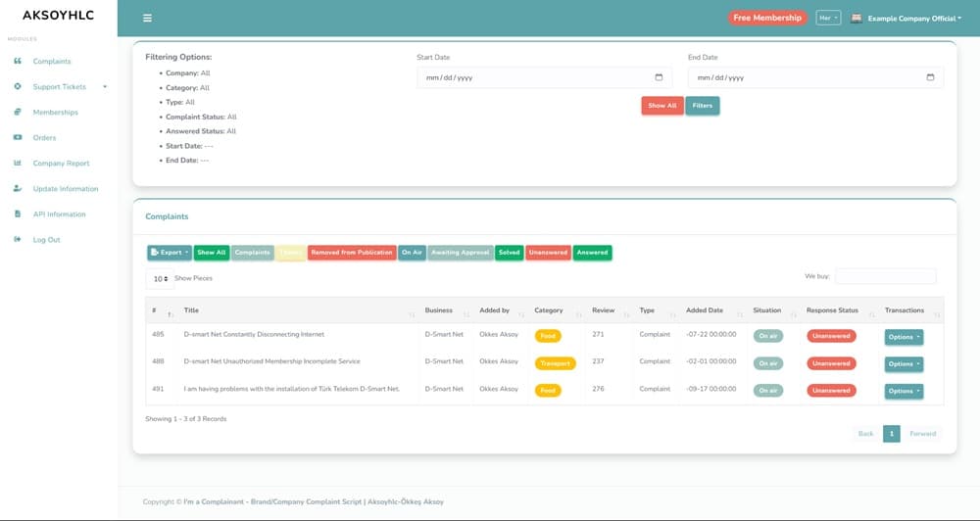The width and height of the screenshot is (980, 521).
Task: Open the Start Date calendar picker icon
Action: pyautogui.click(x=659, y=77)
